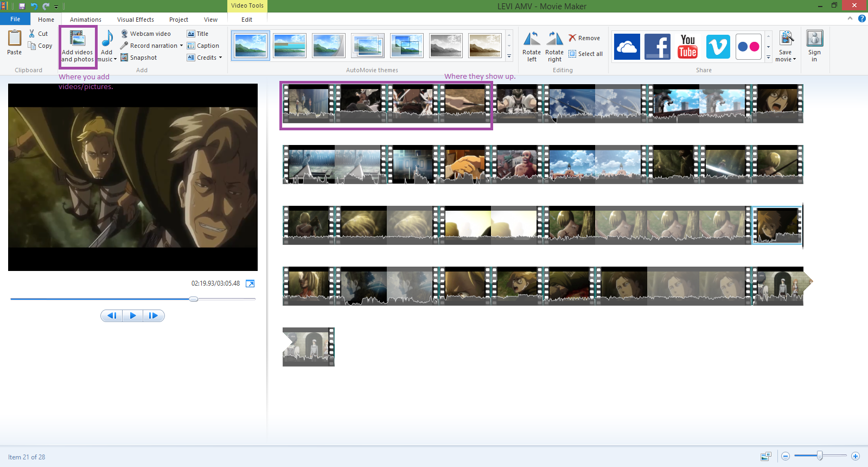
Task: Collapse the ribbon
Action: click(850, 18)
